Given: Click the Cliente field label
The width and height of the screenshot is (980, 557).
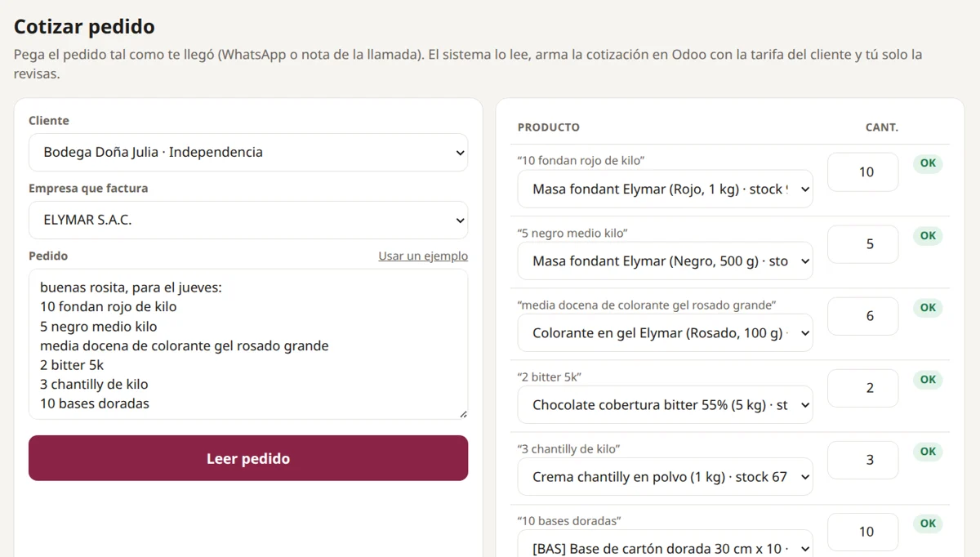Looking at the screenshot, I should pyautogui.click(x=49, y=120).
